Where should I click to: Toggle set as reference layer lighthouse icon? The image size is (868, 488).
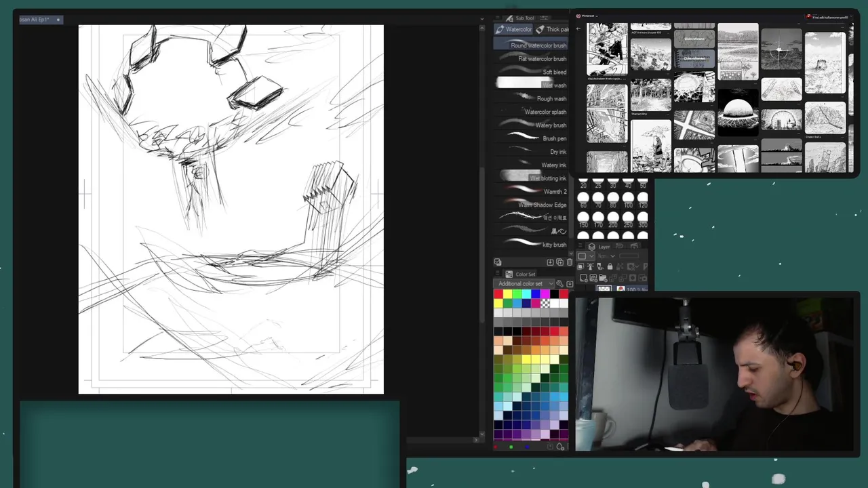click(590, 266)
